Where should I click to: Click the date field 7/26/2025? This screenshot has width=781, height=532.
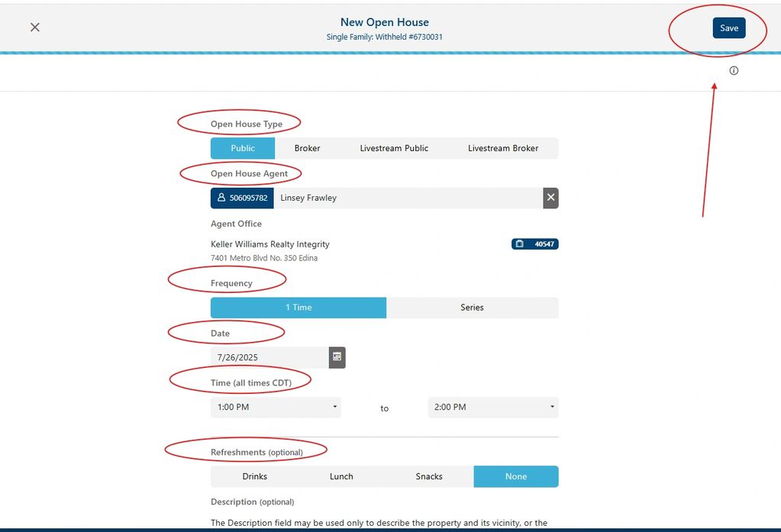[269, 357]
